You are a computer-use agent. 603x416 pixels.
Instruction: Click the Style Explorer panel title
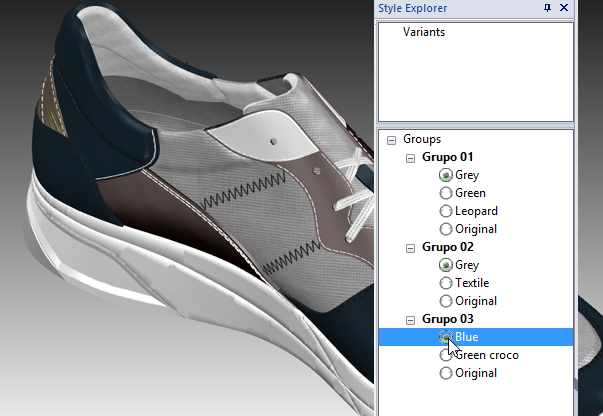click(413, 8)
